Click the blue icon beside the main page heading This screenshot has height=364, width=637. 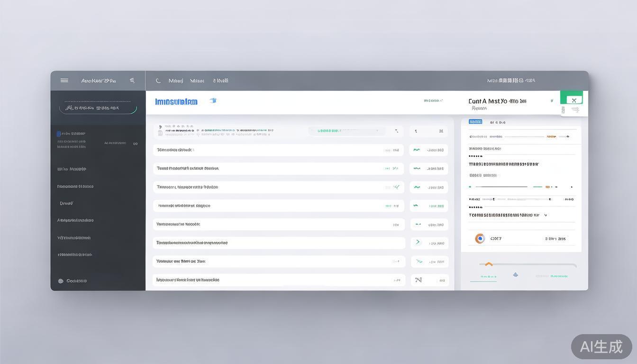[213, 100]
